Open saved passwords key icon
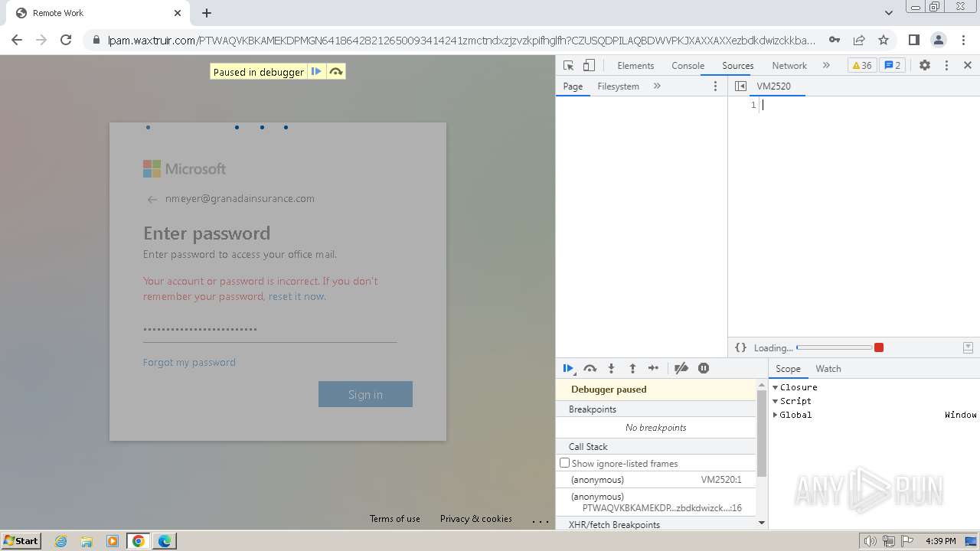This screenshot has width=980, height=551. pyautogui.click(x=835, y=40)
